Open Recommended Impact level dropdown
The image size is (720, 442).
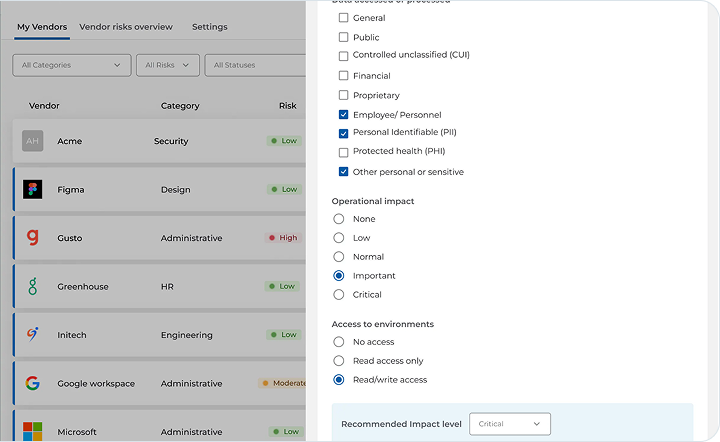click(x=510, y=424)
